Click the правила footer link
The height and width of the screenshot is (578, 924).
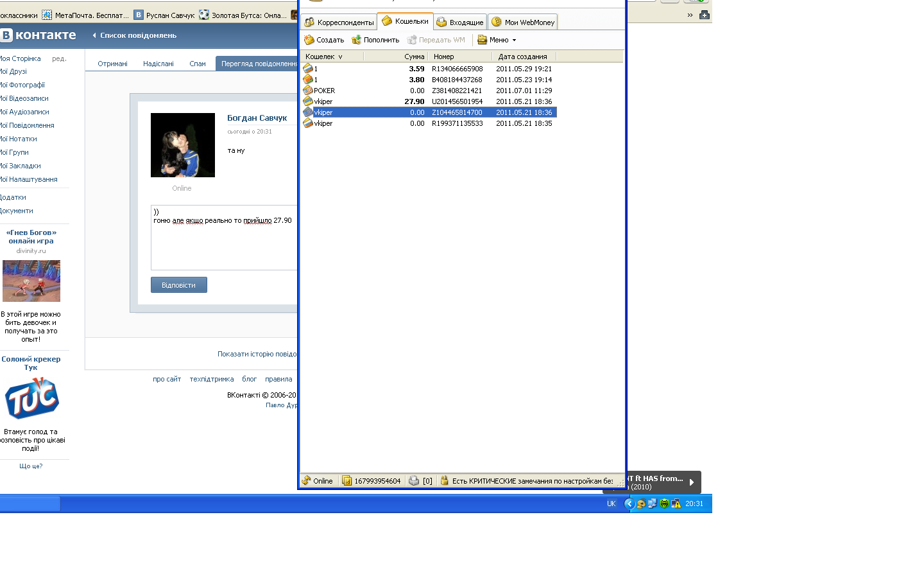point(278,379)
